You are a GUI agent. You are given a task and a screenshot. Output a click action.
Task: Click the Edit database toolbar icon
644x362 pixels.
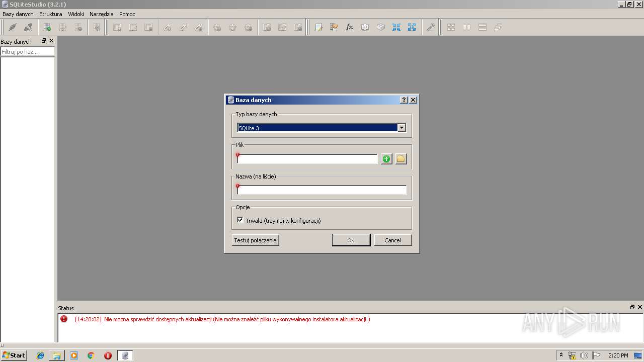pos(62,28)
